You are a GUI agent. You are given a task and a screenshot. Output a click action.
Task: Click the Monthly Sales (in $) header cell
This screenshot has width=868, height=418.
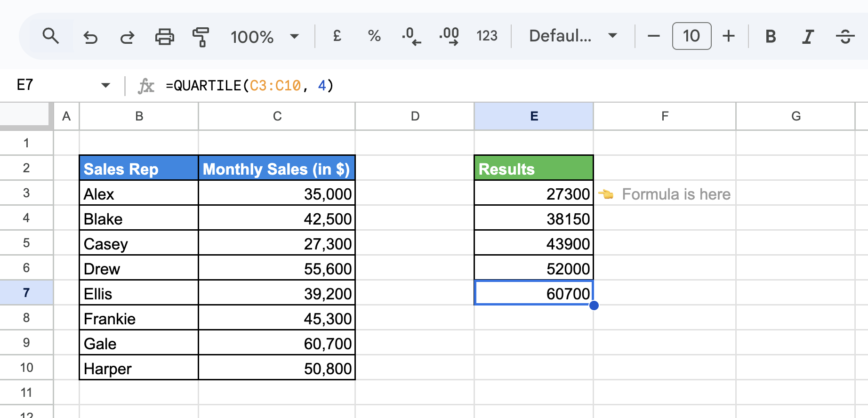click(277, 168)
